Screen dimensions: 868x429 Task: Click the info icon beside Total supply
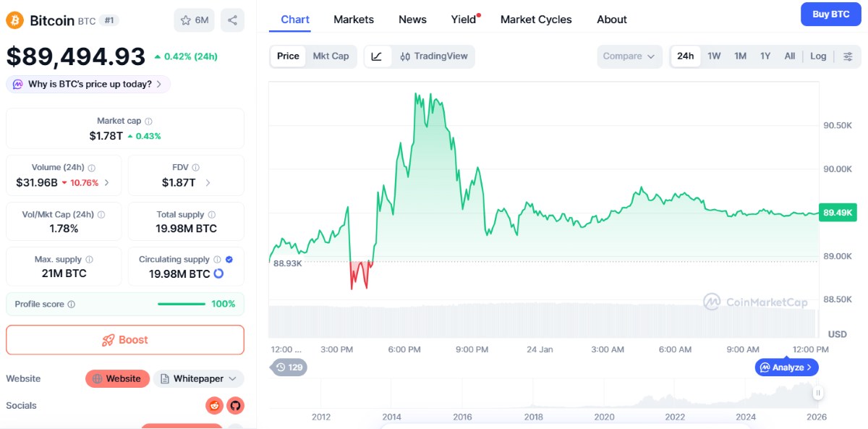point(211,215)
